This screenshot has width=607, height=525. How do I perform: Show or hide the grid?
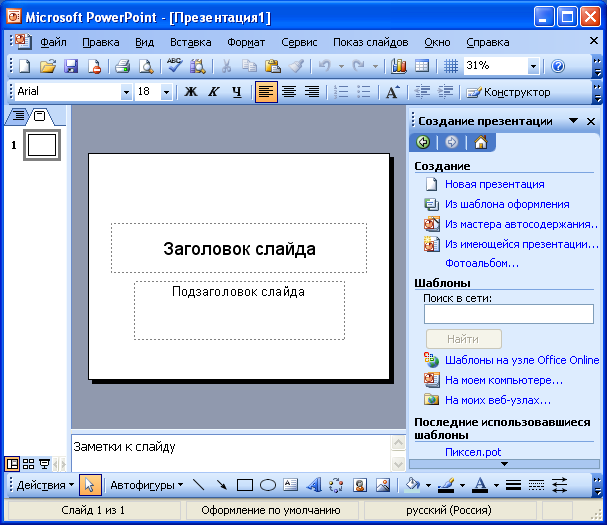(451, 66)
